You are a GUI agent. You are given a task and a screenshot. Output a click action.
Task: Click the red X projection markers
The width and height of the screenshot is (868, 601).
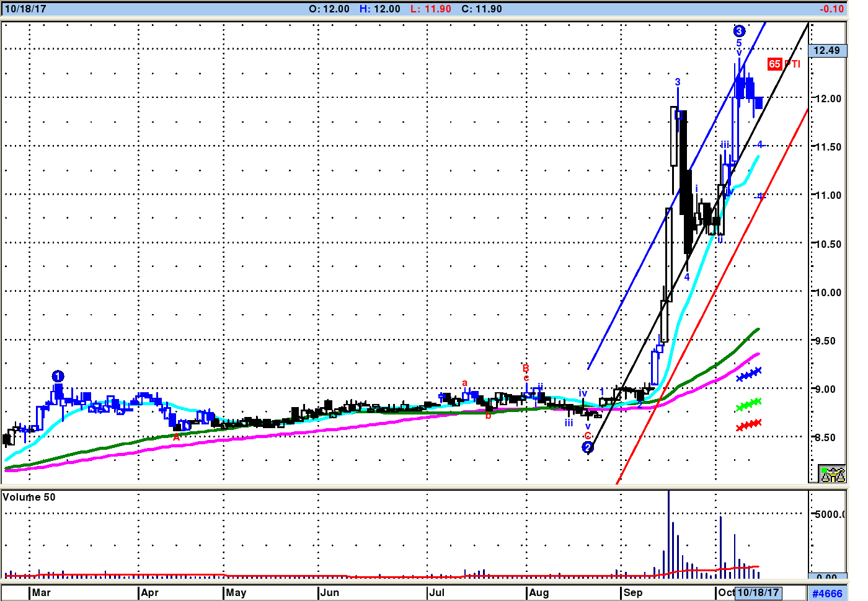(748, 425)
